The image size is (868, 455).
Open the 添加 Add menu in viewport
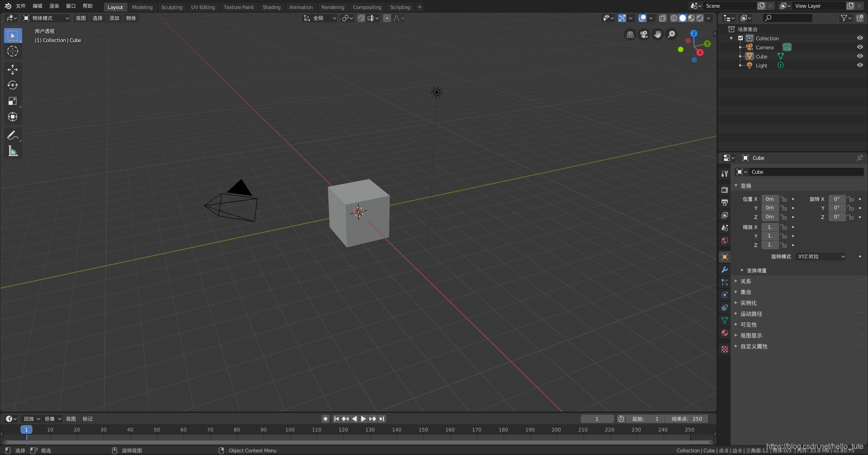(114, 18)
